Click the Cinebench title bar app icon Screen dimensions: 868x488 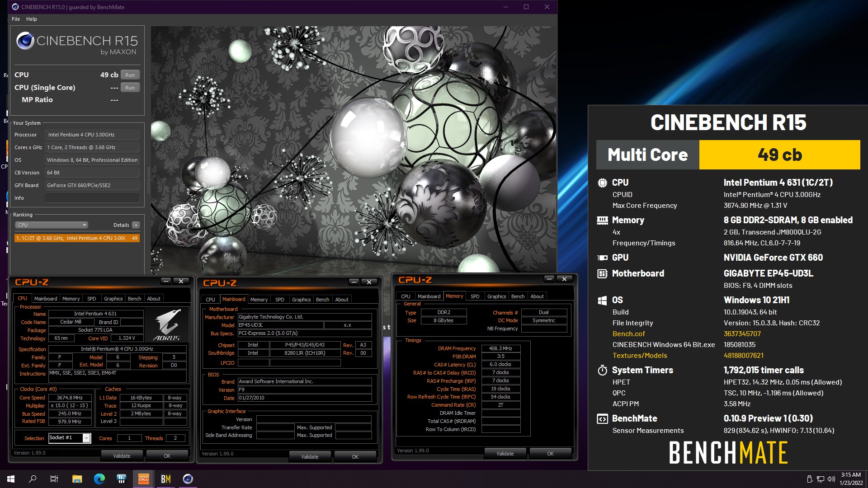(15, 7)
